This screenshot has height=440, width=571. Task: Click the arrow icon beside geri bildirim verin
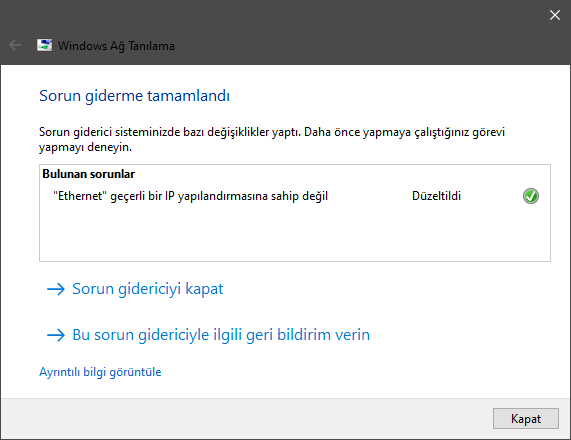coord(56,335)
